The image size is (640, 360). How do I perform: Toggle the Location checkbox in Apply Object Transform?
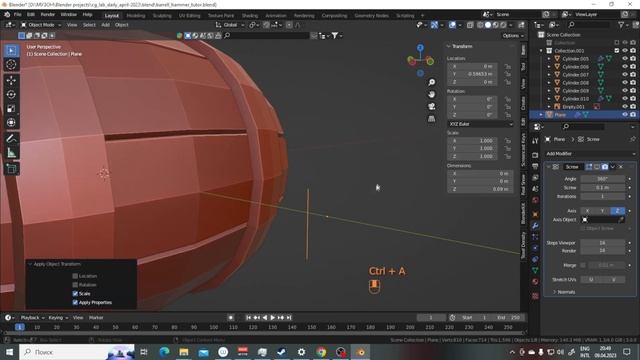coord(75,276)
